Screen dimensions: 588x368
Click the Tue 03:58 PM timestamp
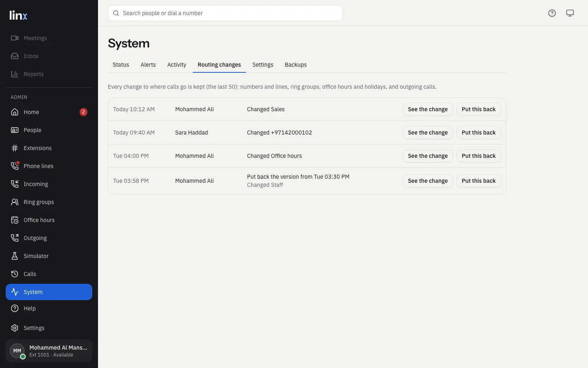tap(131, 181)
